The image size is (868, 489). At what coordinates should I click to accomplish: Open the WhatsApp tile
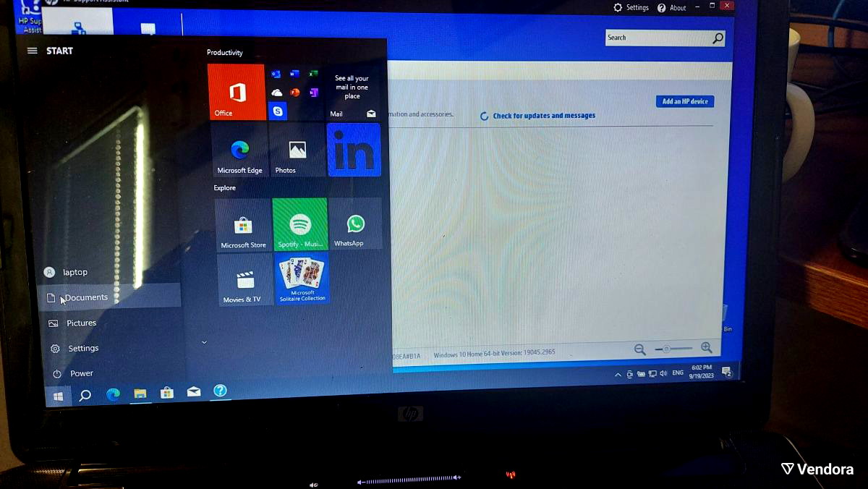[355, 224]
